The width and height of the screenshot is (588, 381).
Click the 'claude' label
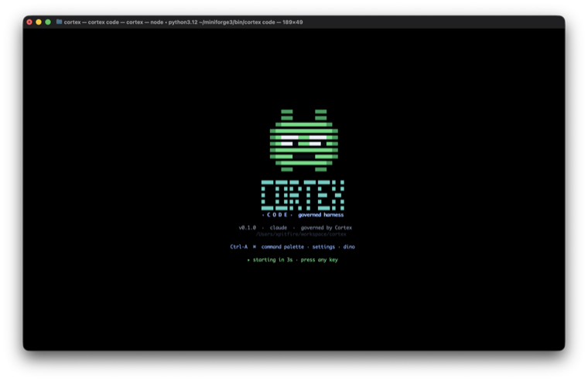pyautogui.click(x=279, y=227)
